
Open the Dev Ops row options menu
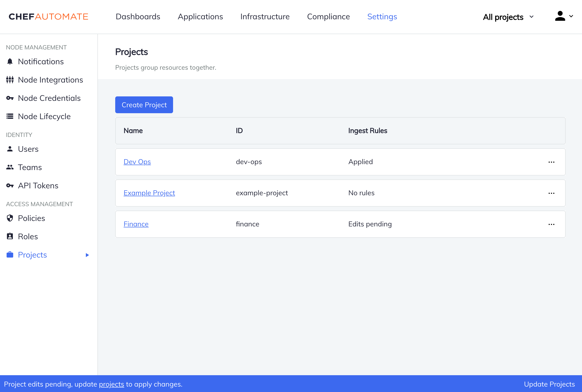[552, 162]
